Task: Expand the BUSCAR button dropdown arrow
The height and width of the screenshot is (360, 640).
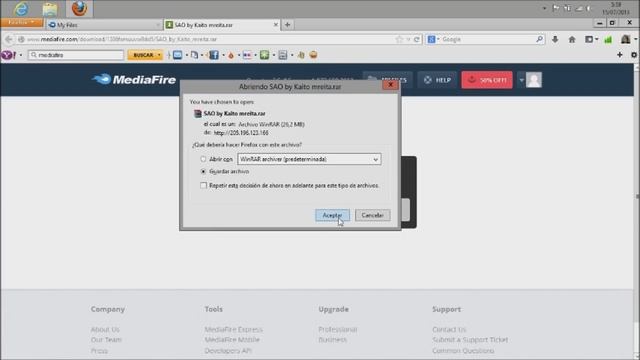Action: point(159,55)
